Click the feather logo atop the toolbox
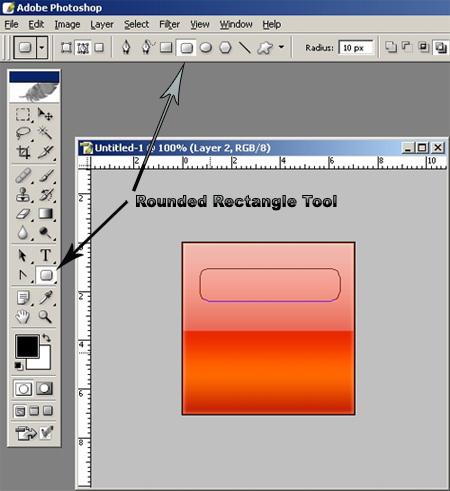 click(34, 92)
